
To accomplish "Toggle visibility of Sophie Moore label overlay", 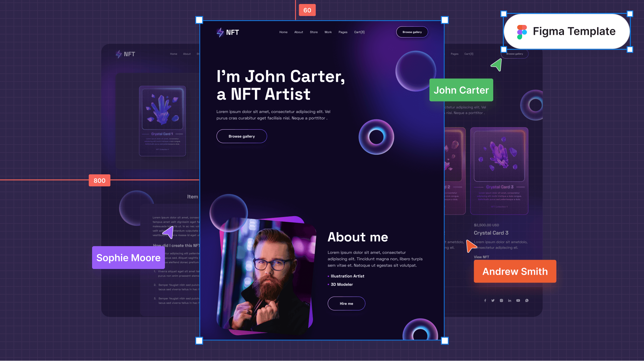I will (x=128, y=257).
